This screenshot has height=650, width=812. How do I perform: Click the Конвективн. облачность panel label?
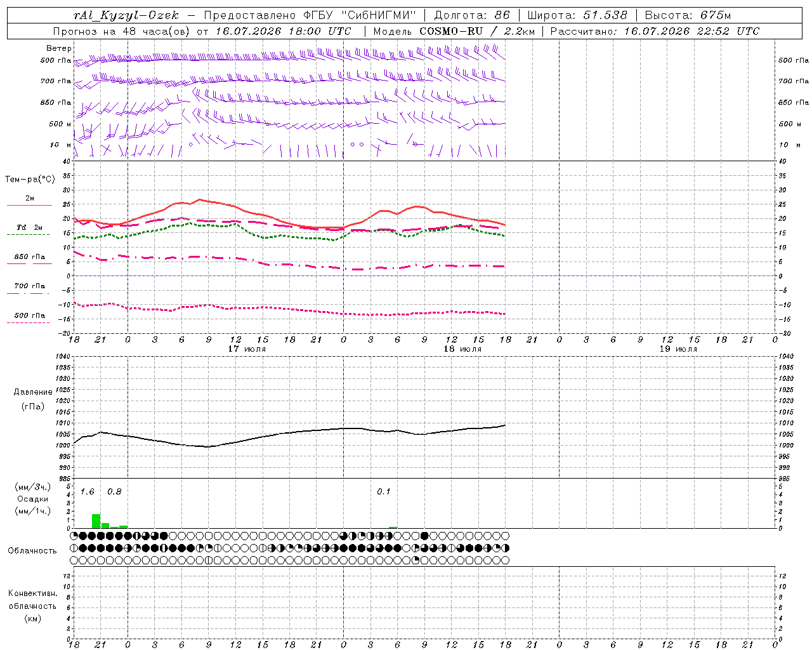coord(32,600)
